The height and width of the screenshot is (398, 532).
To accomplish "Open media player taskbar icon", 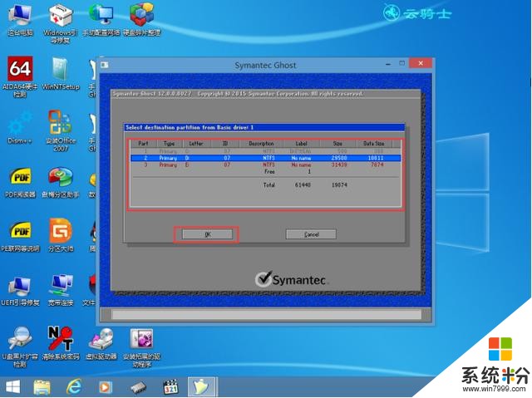I will pyautogui.click(x=106, y=387).
